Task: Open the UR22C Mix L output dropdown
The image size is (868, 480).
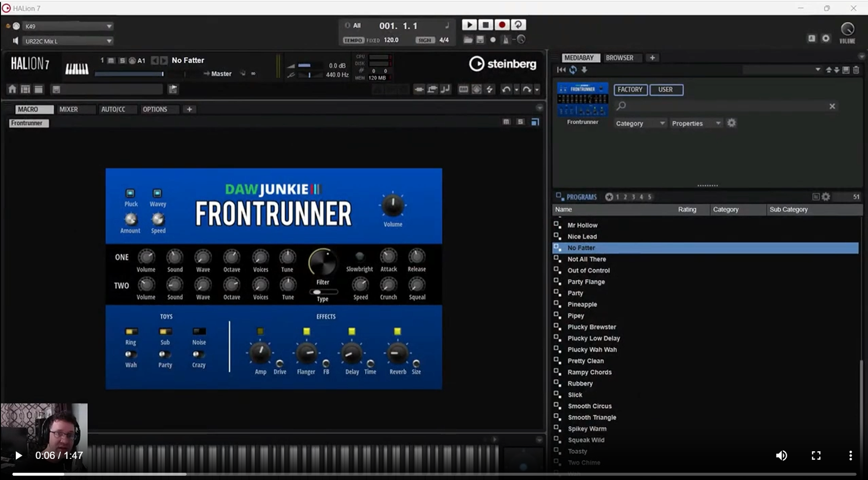Action: pyautogui.click(x=68, y=41)
